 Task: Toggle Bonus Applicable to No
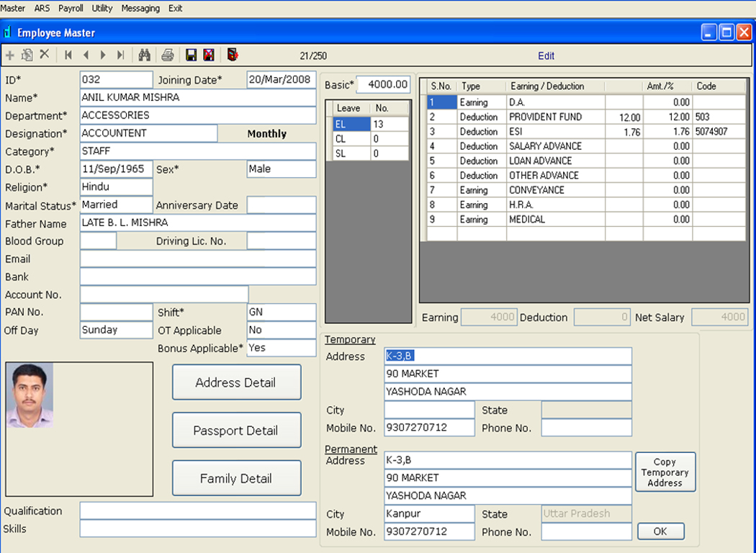pyautogui.click(x=281, y=349)
